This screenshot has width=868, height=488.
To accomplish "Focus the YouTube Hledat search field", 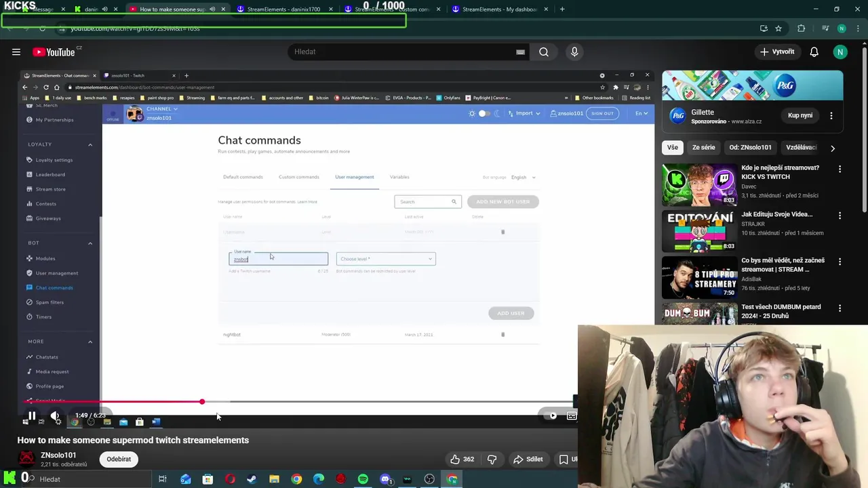I will point(407,52).
